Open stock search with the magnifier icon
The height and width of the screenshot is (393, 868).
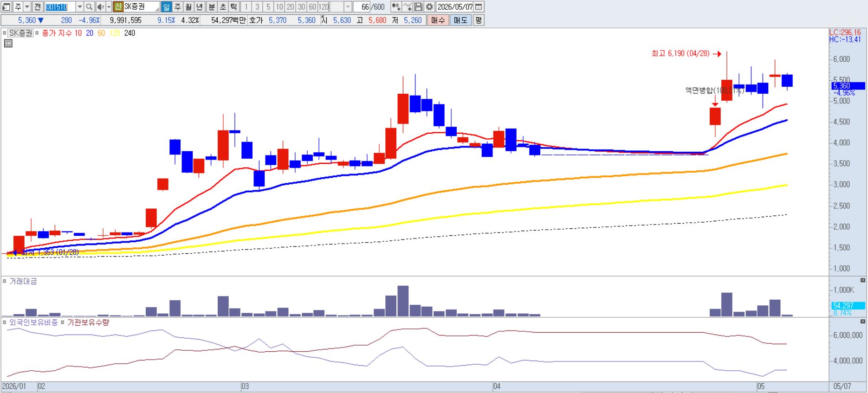[x=89, y=7]
